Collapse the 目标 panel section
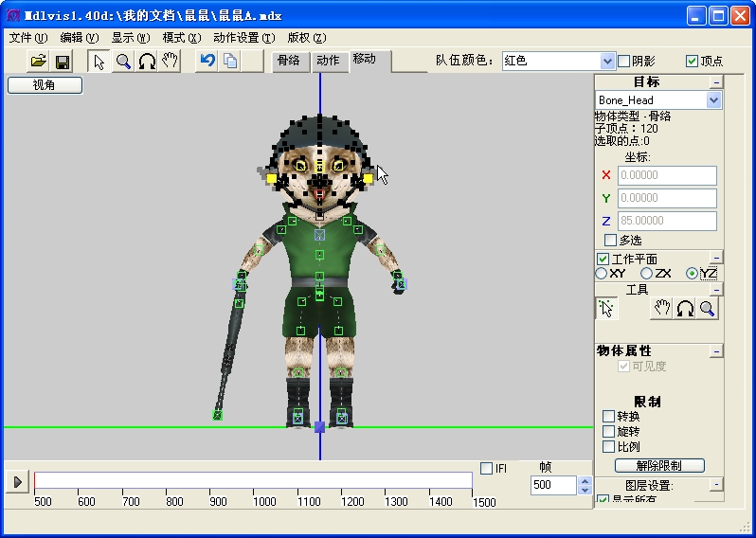Screen dimensions: 756x538 click(x=716, y=82)
